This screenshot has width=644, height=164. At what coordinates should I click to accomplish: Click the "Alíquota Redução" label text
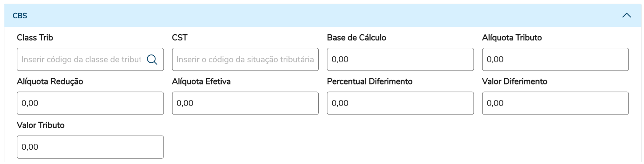coord(50,81)
